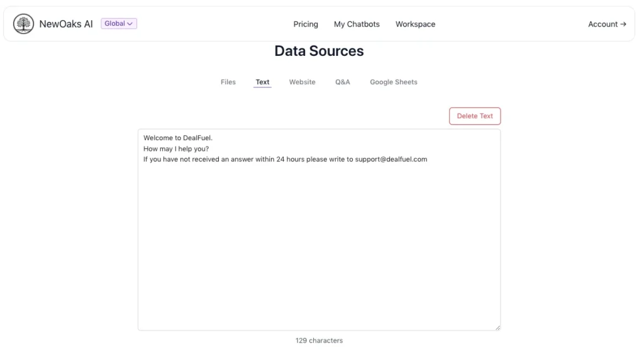This screenshot has width=644, height=350.
Task: Click the Data Sources heading
Action: 319,51
